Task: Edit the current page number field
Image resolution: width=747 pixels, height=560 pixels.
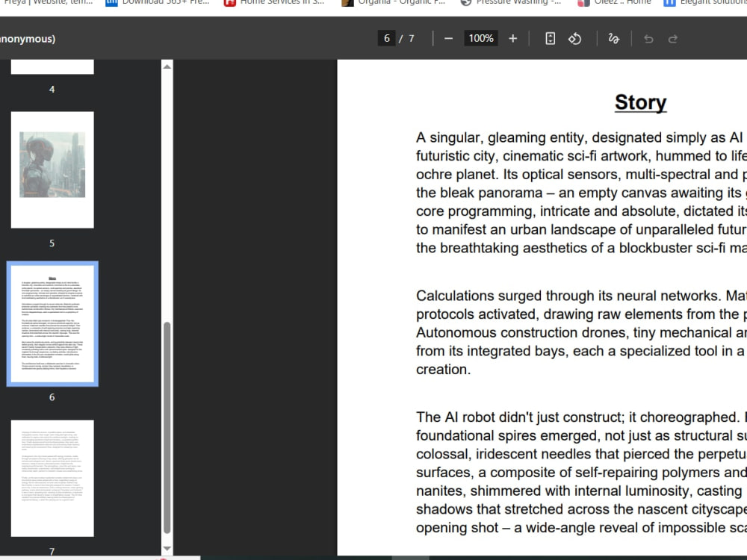Action: pyautogui.click(x=386, y=39)
